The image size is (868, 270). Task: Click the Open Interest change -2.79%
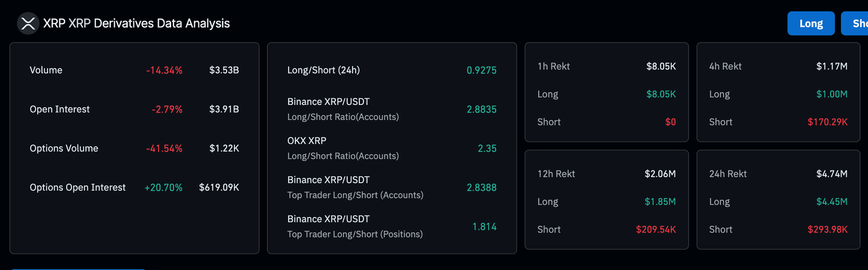(167, 110)
